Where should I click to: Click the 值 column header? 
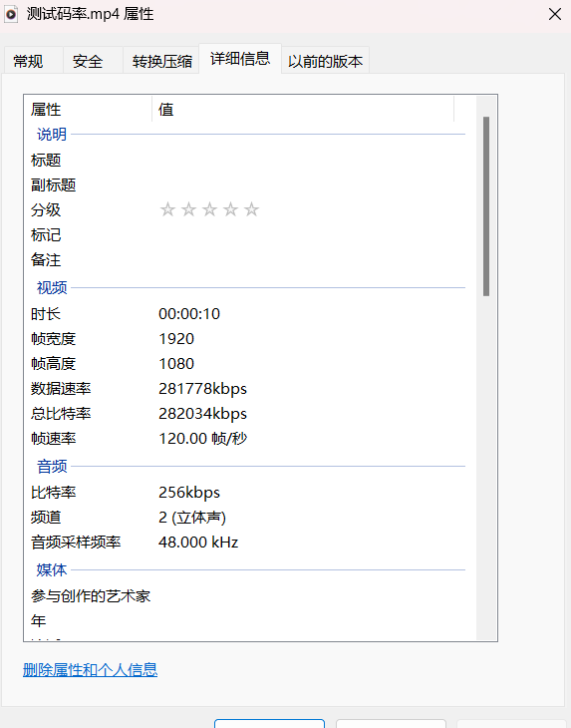click(x=303, y=110)
